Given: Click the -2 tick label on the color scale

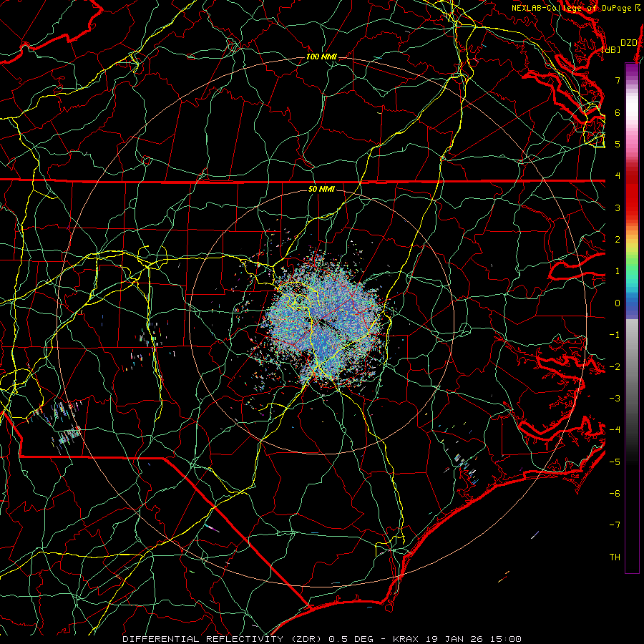Looking at the screenshot, I should coord(615,367).
